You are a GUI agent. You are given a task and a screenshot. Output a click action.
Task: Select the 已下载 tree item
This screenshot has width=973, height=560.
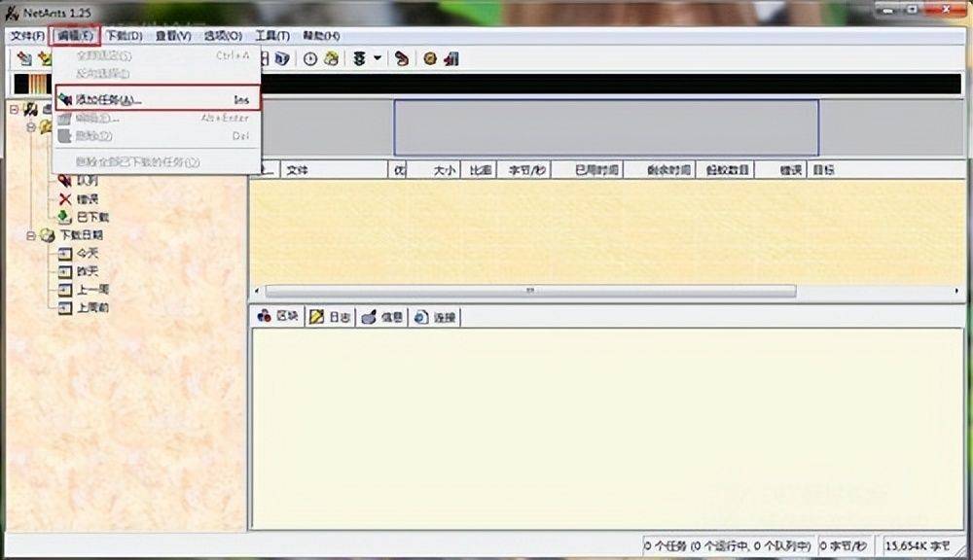[x=93, y=217]
